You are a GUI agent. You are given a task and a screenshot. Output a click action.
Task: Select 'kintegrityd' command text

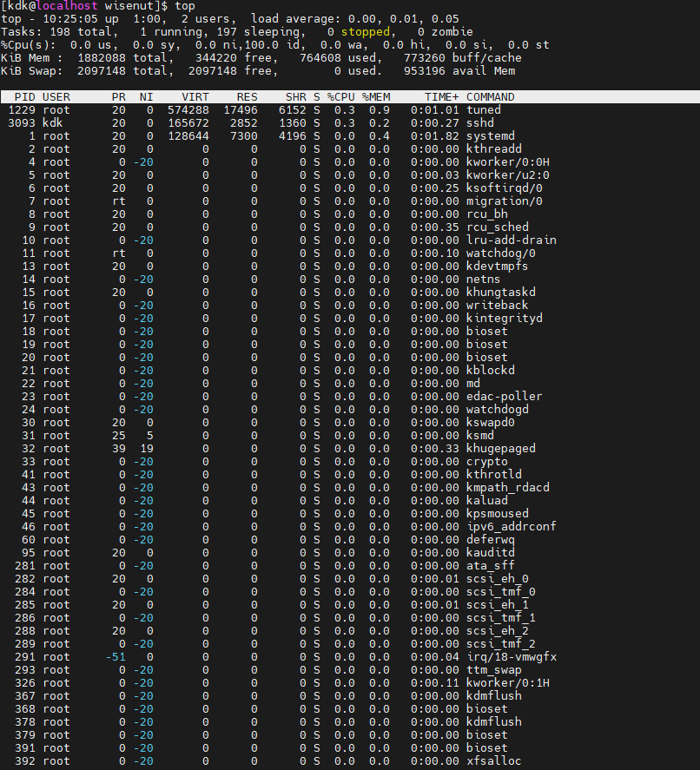click(x=505, y=319)
